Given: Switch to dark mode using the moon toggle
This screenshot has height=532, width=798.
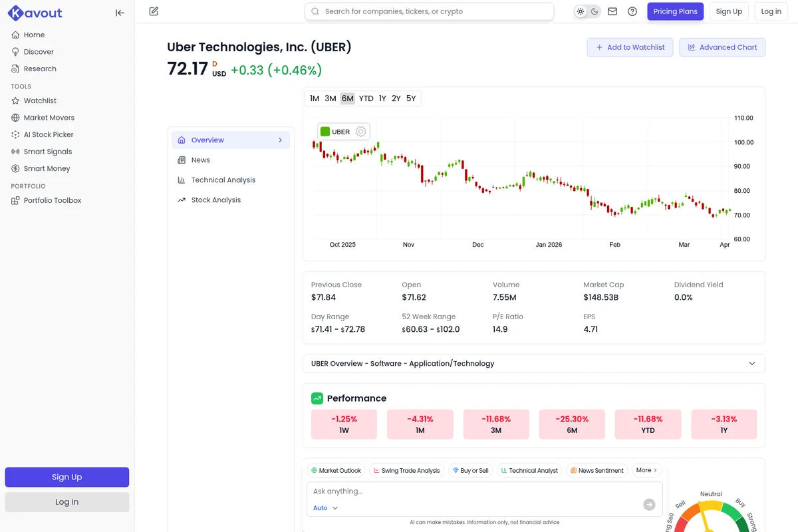Looking at the screenshot, I should point(594,11).
